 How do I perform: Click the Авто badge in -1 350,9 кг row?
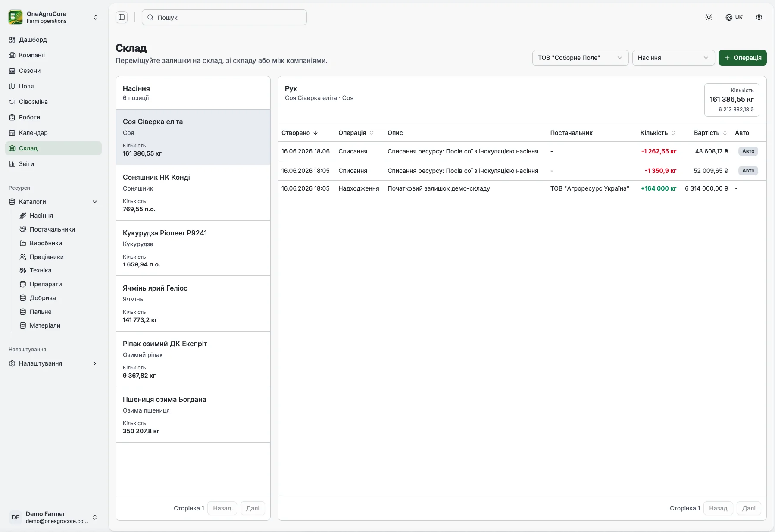(x=748, y=171)
